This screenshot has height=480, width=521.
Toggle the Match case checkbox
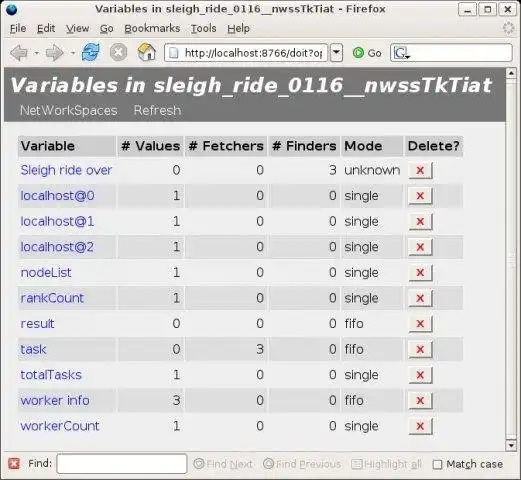click(x=437, y=464)
